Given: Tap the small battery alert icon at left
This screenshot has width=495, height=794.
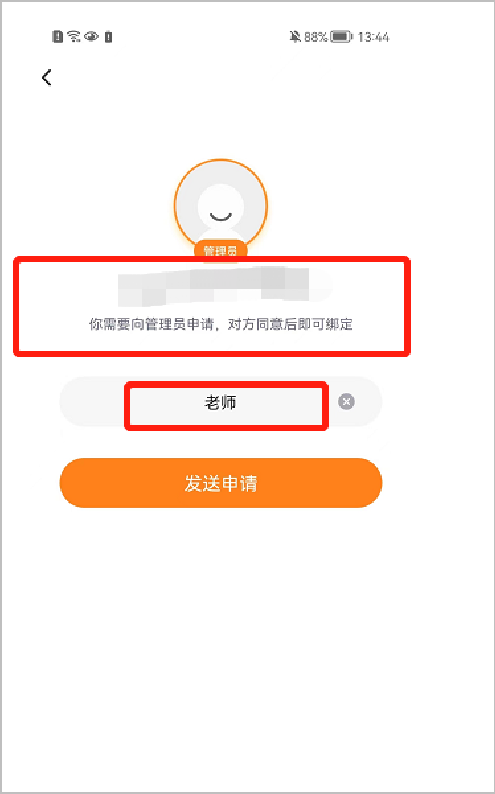Looking at the screenshot, I should tap(108, 36).
